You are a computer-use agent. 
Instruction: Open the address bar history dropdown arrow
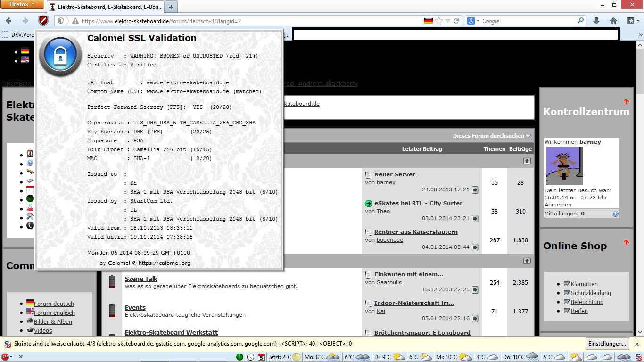[448, 21]
